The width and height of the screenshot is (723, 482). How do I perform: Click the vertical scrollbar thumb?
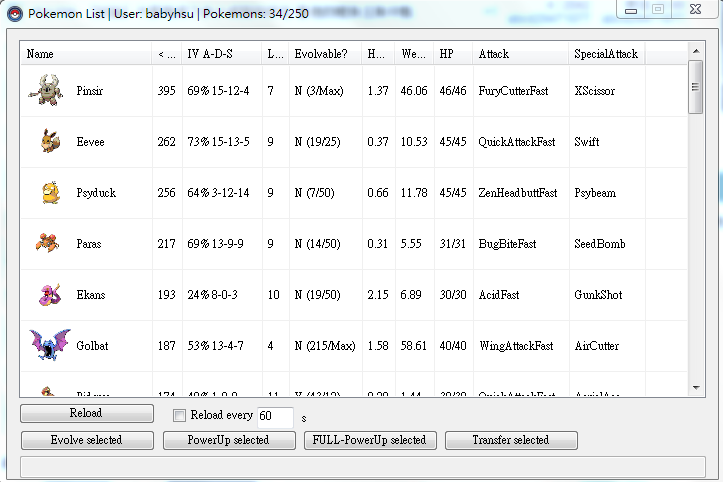pyautogui.click(x=696, y=87)
